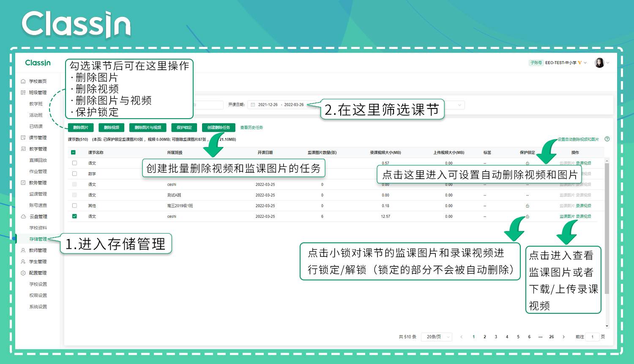Click the lock icon in the 12.57 row
Image resolution: width=634 pixels, height=364 pixels.
527,216
